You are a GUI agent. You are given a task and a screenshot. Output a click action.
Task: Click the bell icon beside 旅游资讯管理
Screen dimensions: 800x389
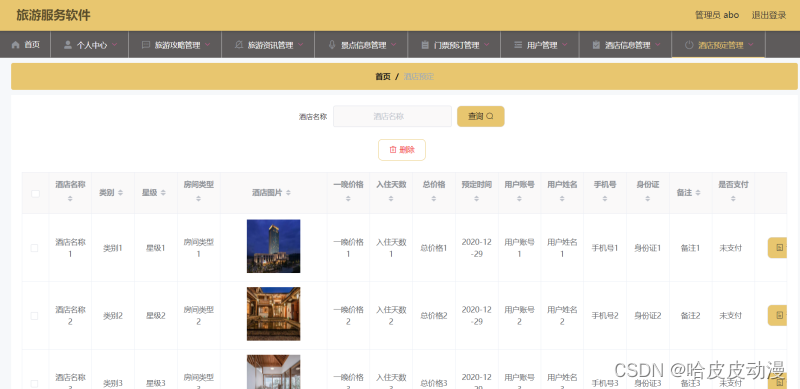tap(239, 45)
